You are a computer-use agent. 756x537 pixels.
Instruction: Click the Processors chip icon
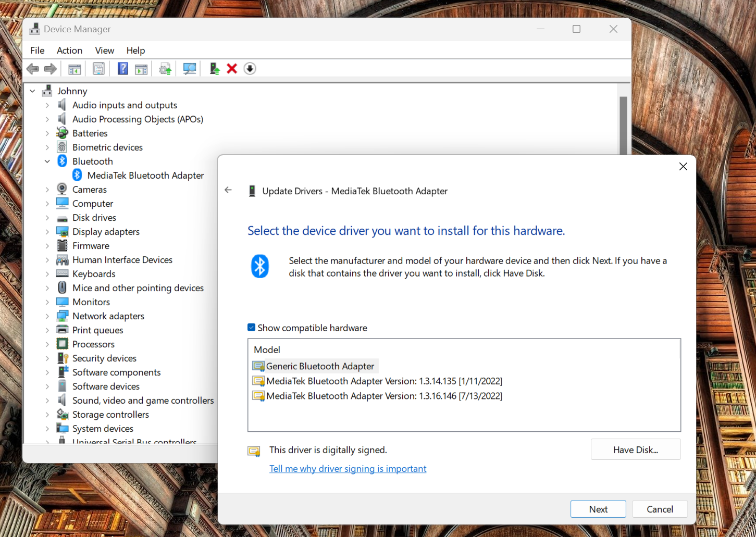pos(62,344)
